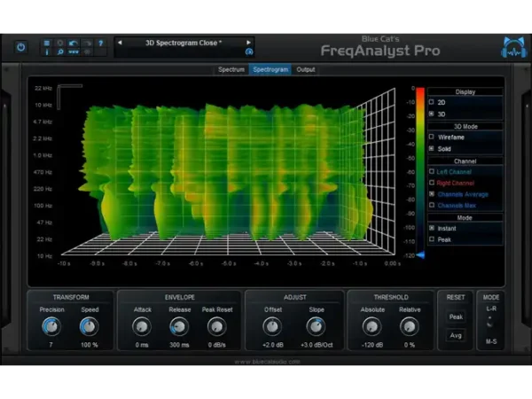Click the Absolute value -120 dB
Screen dimensions: 532x399
tap(372, 345)
